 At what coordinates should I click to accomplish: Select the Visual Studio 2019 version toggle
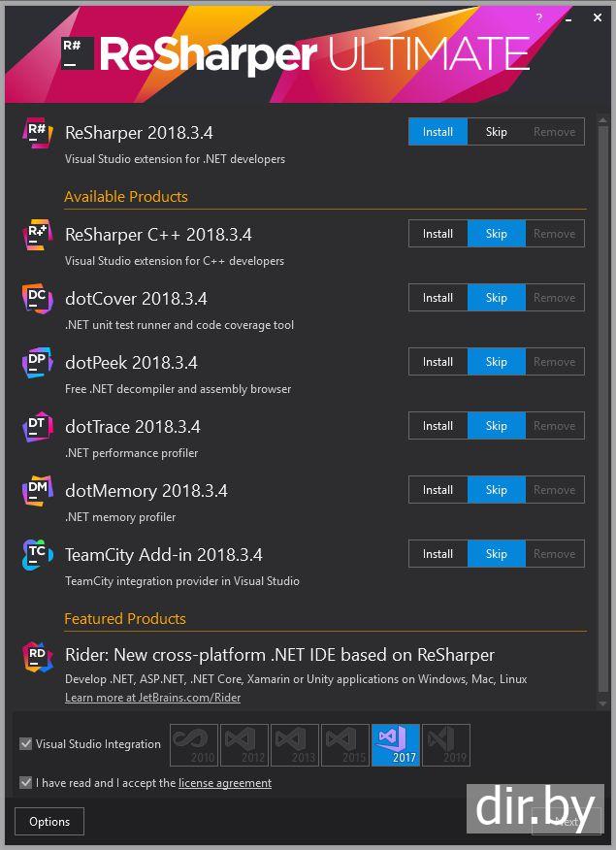pos(446,744)
